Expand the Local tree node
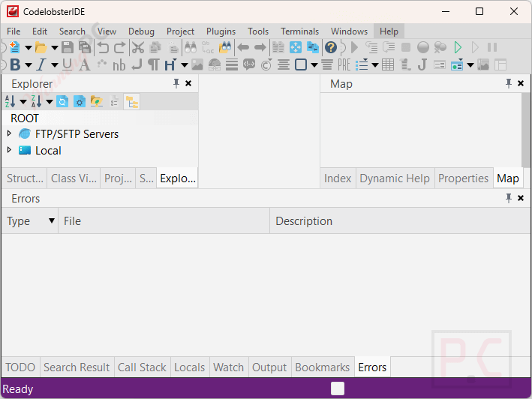532x399 pixels. pos(9,150)
